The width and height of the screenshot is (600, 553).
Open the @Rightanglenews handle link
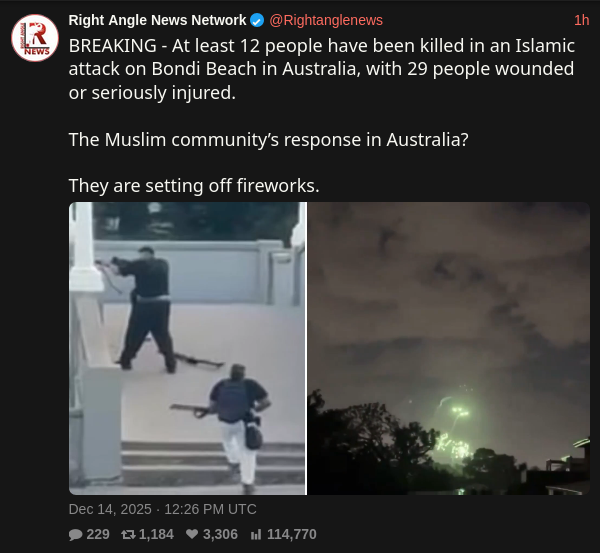[x=326, y=20]
